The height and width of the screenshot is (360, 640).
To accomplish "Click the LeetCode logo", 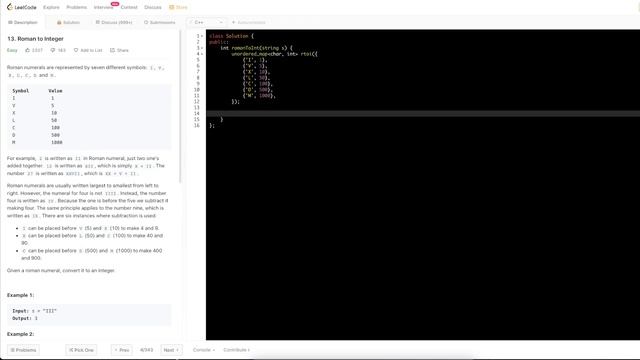I will click(x=22, y=7).
